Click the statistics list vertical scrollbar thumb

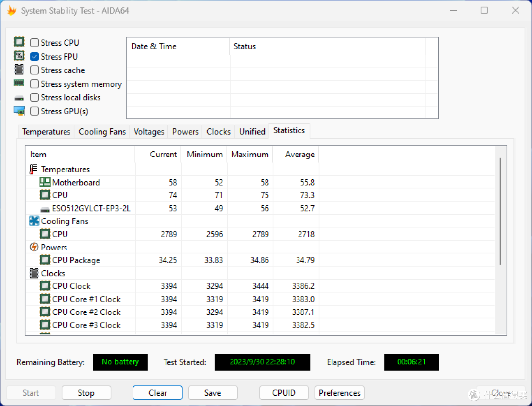(x=500, y=212)
